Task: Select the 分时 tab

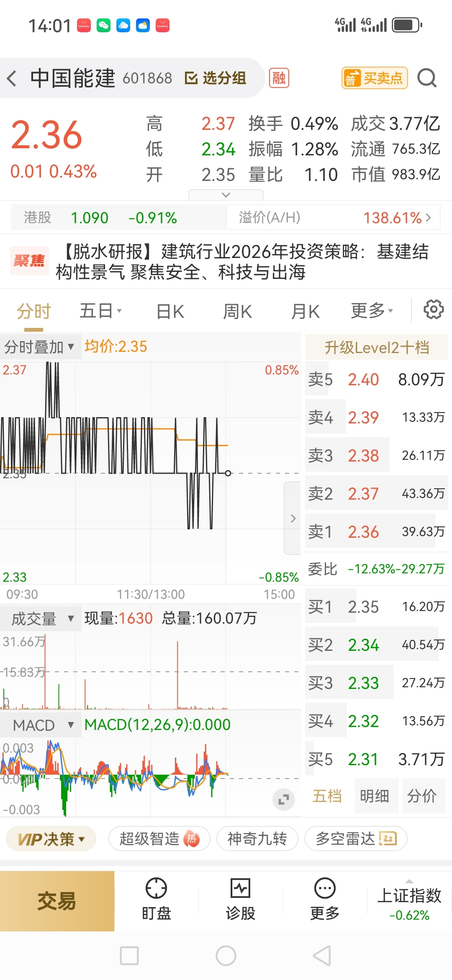Action: coord(33,312)
